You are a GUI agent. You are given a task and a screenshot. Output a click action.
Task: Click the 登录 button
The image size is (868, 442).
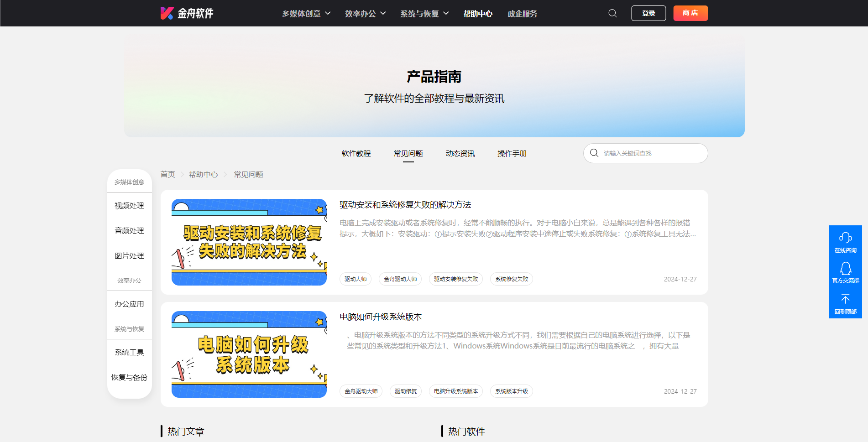[648, 13]
